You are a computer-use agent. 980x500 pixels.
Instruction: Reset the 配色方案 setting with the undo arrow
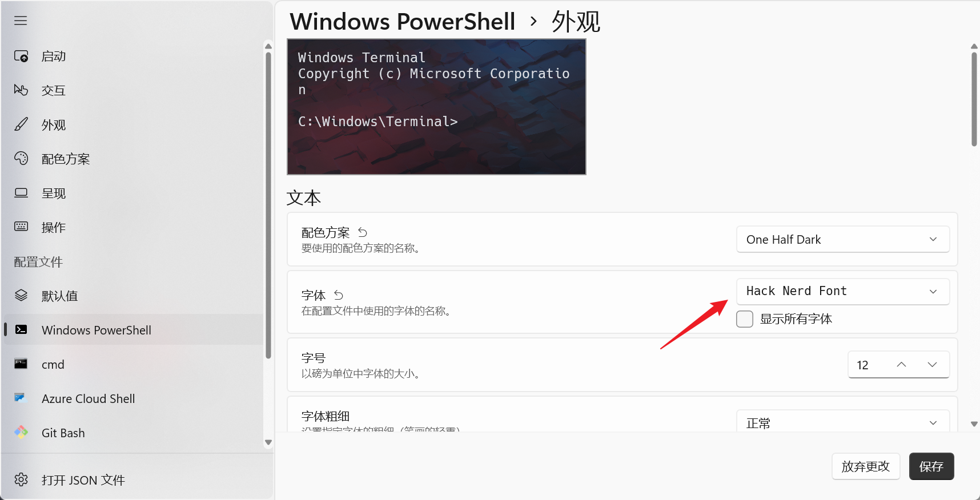tap(363, 232)
